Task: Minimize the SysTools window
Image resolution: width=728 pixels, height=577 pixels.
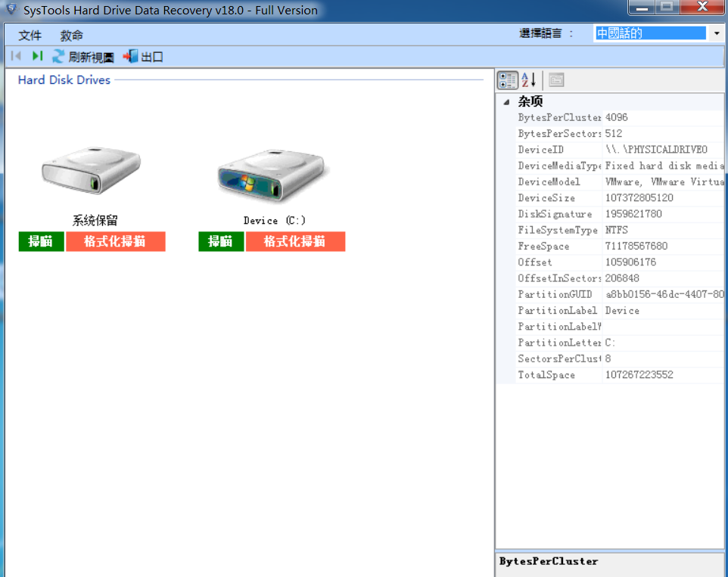Action: (x=642, y=8)
